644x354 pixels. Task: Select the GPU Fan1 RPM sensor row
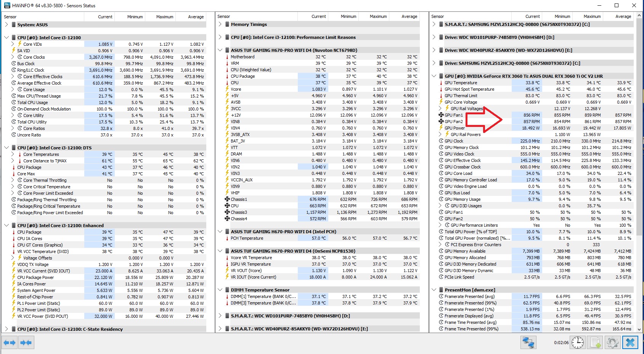click(x=454, y=115)
